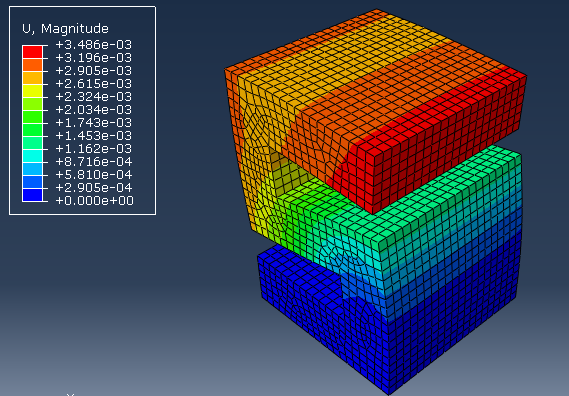Select the +1.743e-03 legend label
The height and width of the screenshot is (396, 569).
pos(94,123)
